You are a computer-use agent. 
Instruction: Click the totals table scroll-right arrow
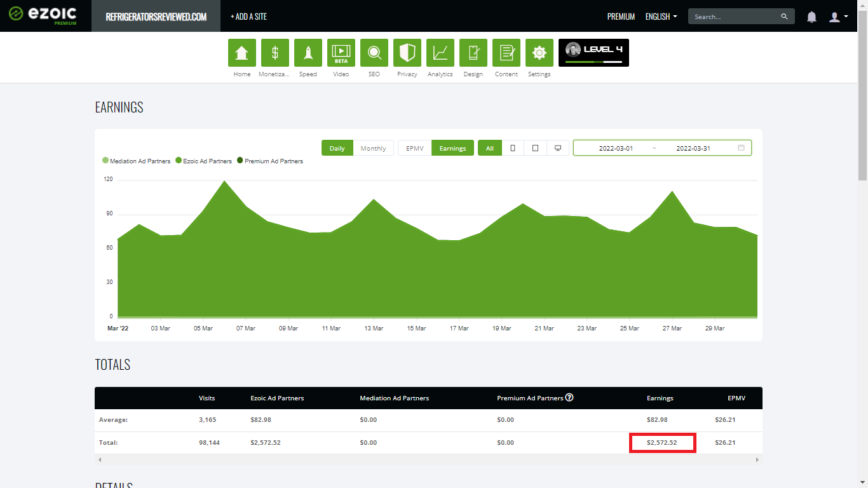coord(757,459)
